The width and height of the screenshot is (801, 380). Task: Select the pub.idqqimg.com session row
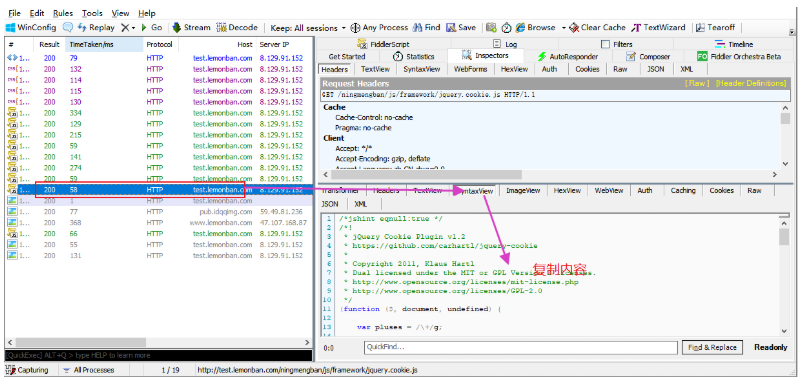tap(158, 211)
